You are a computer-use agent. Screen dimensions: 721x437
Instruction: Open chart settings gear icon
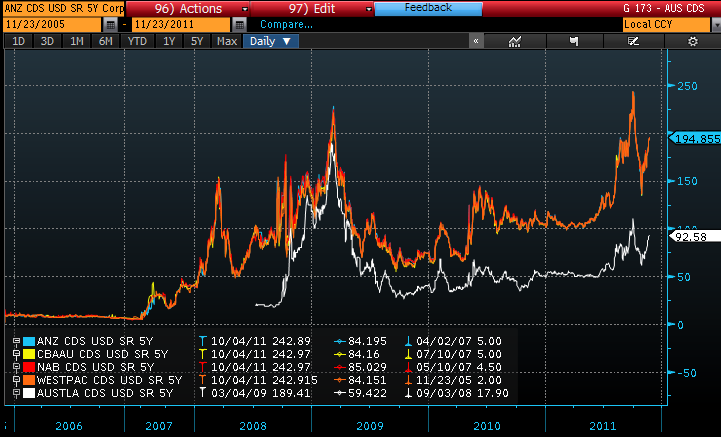pos(691,41)
